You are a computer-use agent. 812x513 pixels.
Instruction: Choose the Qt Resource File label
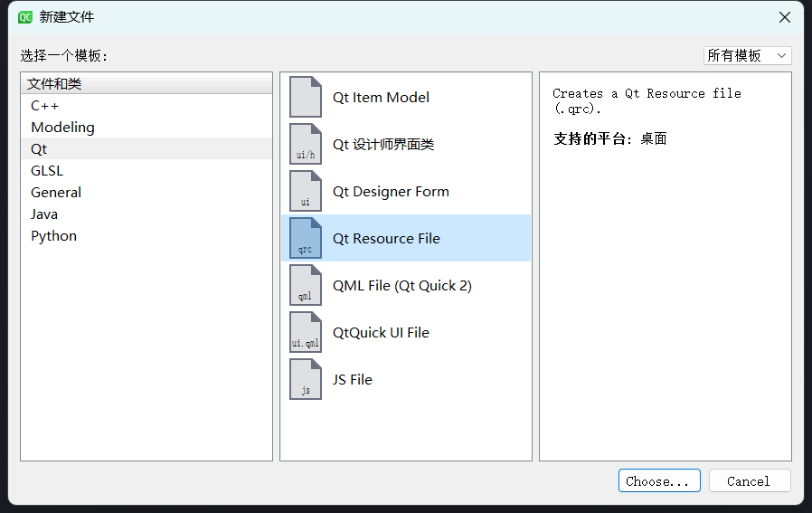tap(386, 238)
